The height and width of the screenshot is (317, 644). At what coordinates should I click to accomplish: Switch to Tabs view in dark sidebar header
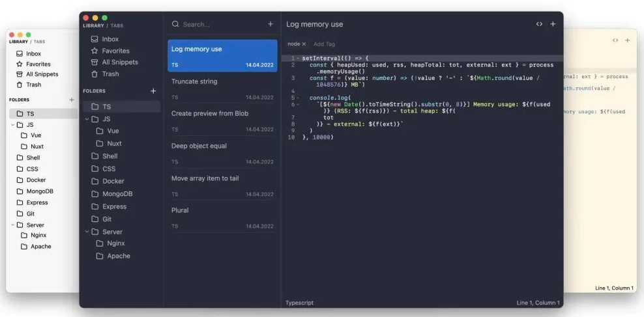tap(116, 26)
